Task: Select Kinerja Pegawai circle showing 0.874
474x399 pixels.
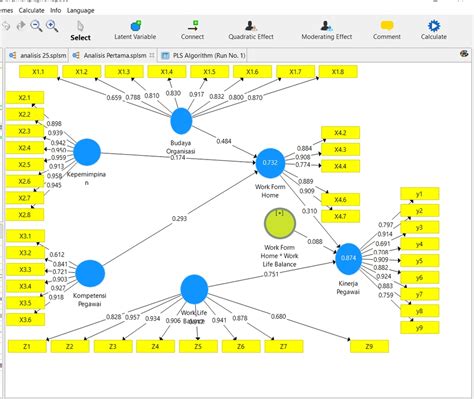Action: coord(348,259)
